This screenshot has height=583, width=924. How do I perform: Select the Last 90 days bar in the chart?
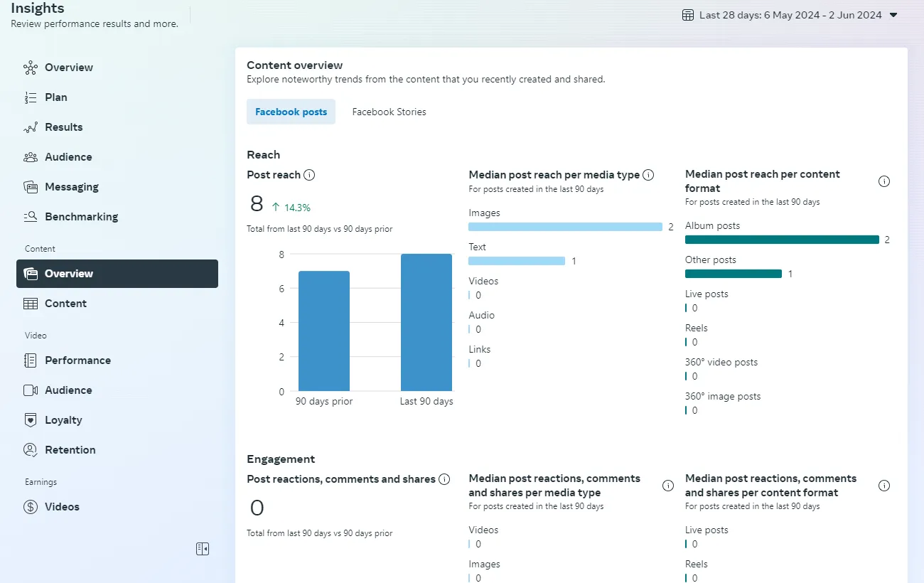pyautogui.click(x=426, y=322)
